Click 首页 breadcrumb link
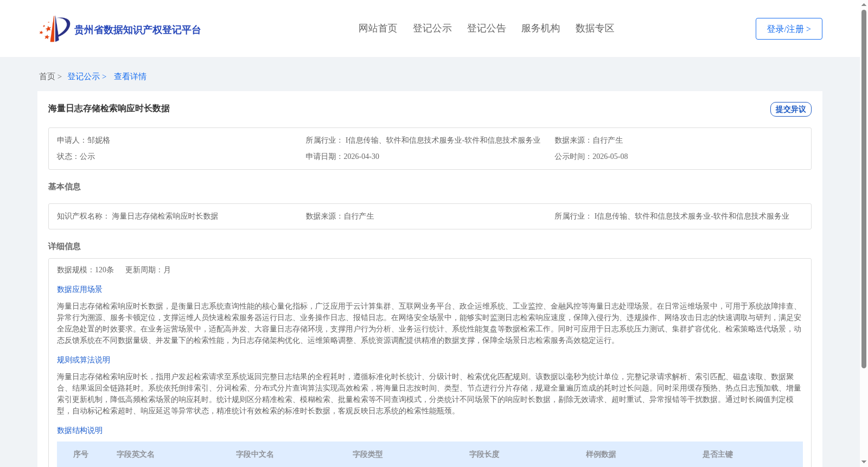The image size is (868, 467). (47, 76)
